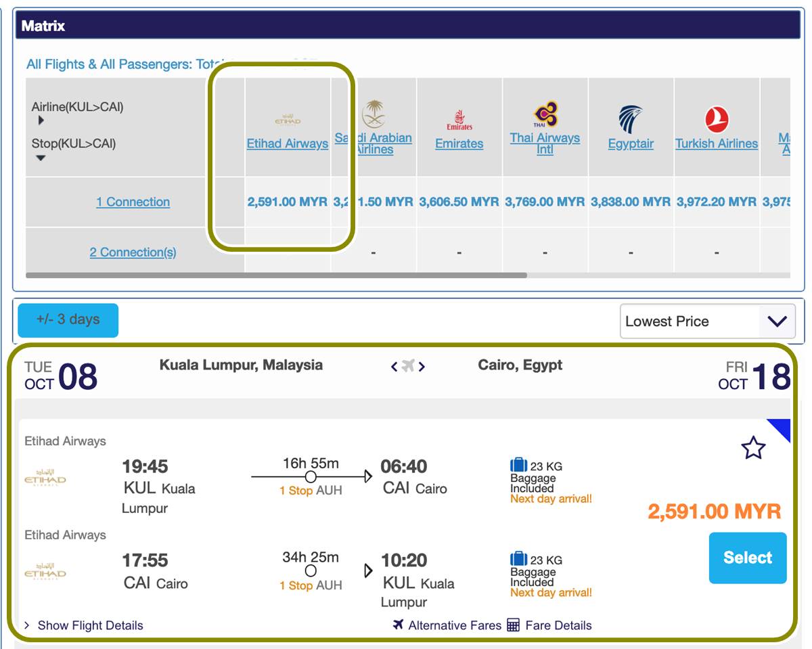Open Etihad Airways link in matrix
The width and height of the screenshot is (812, 649).
coord(288,143)
